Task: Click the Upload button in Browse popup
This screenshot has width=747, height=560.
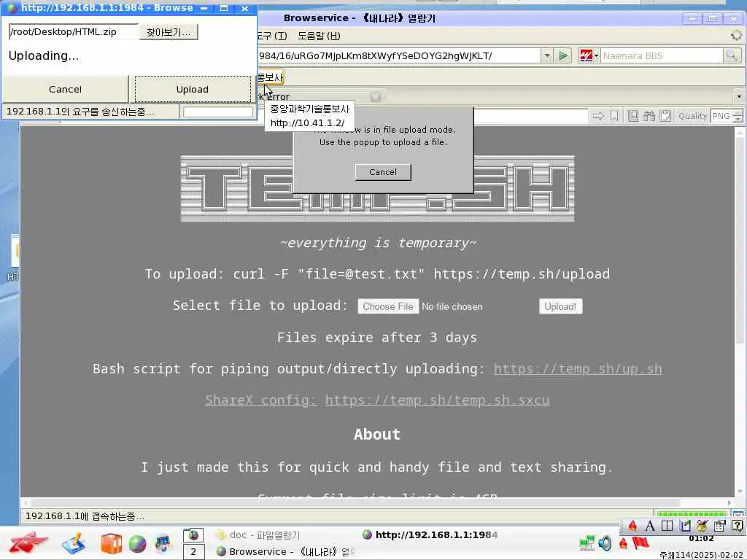Action: [x=193, y=89]
